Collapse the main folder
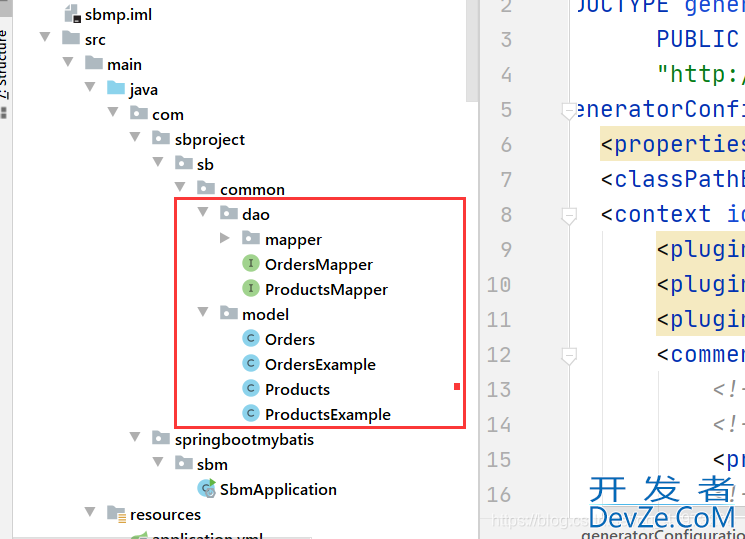The image size is (745, 539). click(68, 62)
